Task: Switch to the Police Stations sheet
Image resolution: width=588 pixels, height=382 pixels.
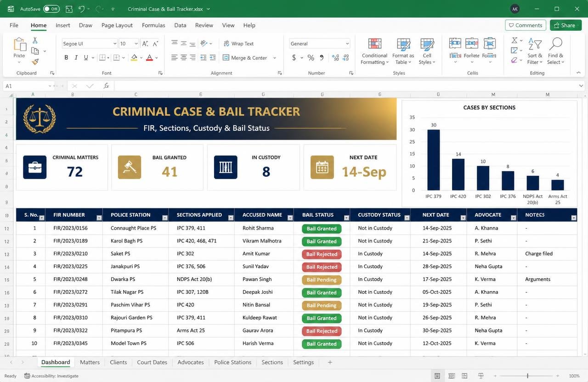Action: (x=233, y=362)
